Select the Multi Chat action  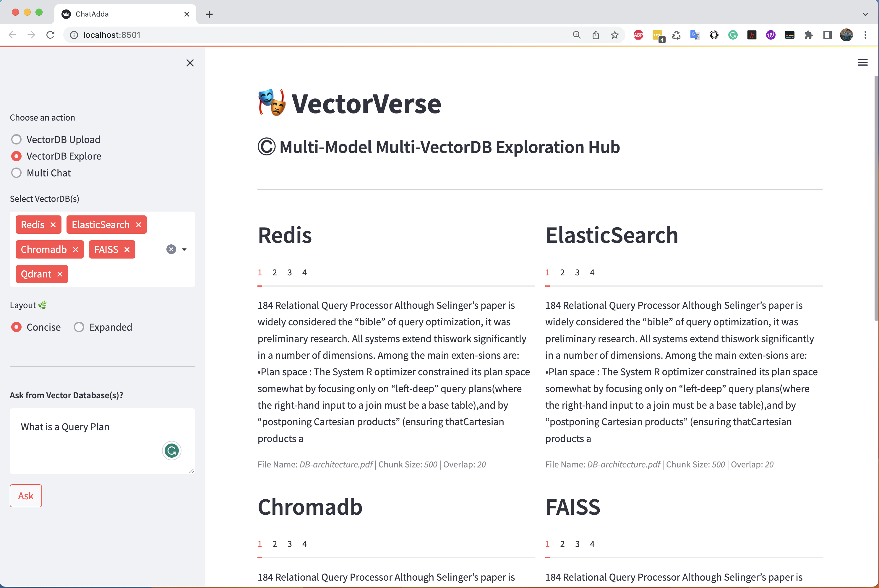[41, 173]
